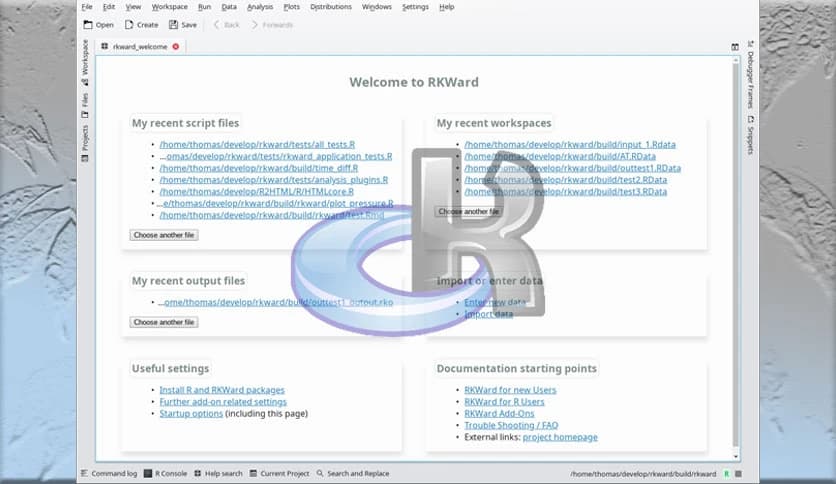Open the Distributions menu
Screen dimensions: 836x484
click(331, 7)
